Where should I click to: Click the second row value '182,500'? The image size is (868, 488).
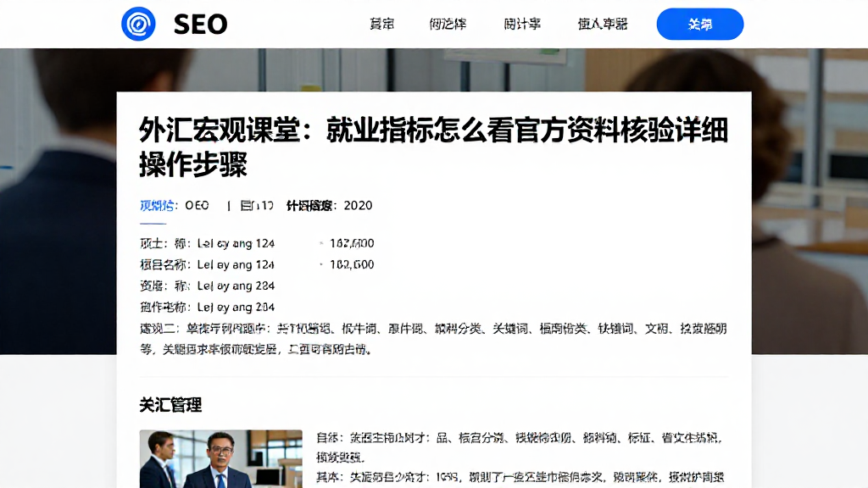pos(352,264)
